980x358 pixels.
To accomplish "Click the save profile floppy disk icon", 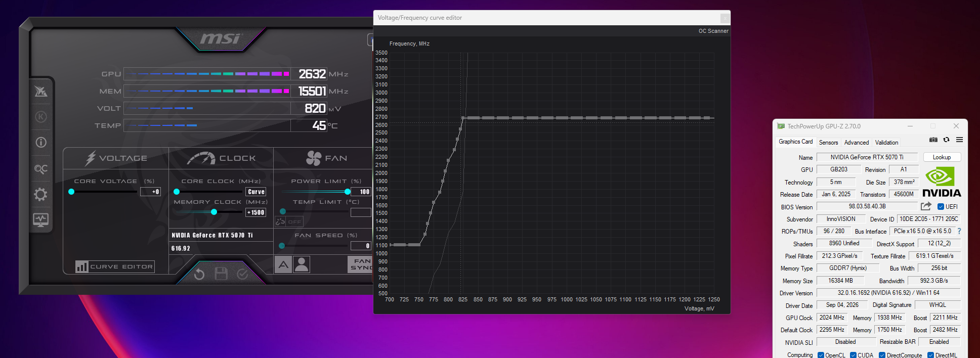I will point(221,274).
